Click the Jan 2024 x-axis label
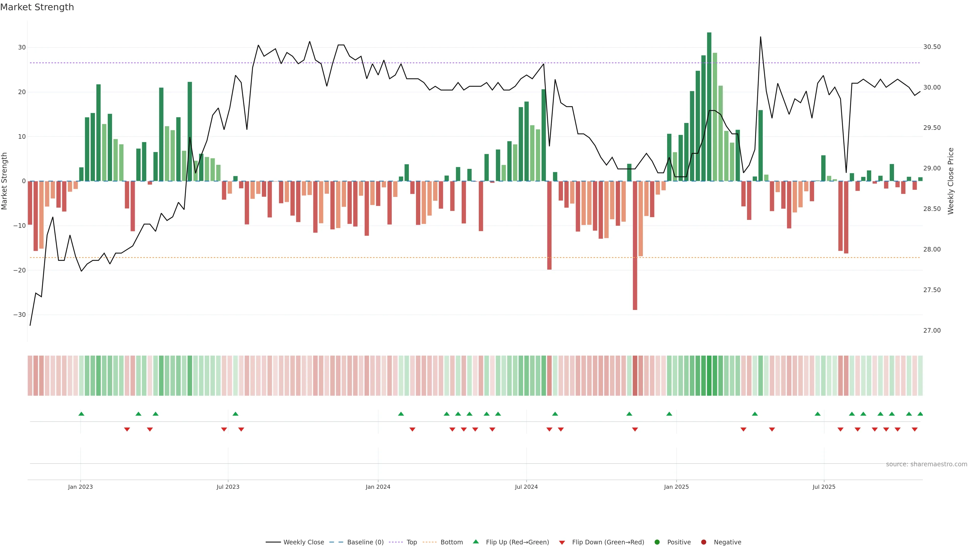Screen dimensions: 980x551 pyautogui.click(x=378, y=487)
